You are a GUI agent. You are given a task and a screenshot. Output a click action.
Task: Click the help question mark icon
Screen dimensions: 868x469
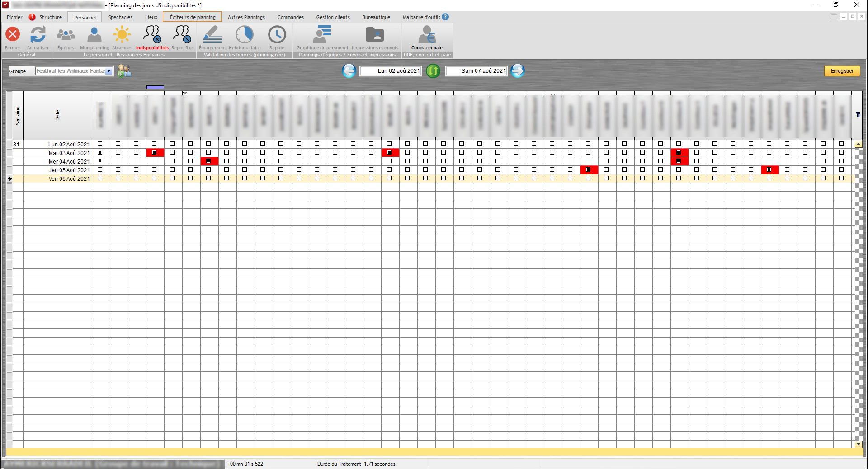click(x=445, y=17)
